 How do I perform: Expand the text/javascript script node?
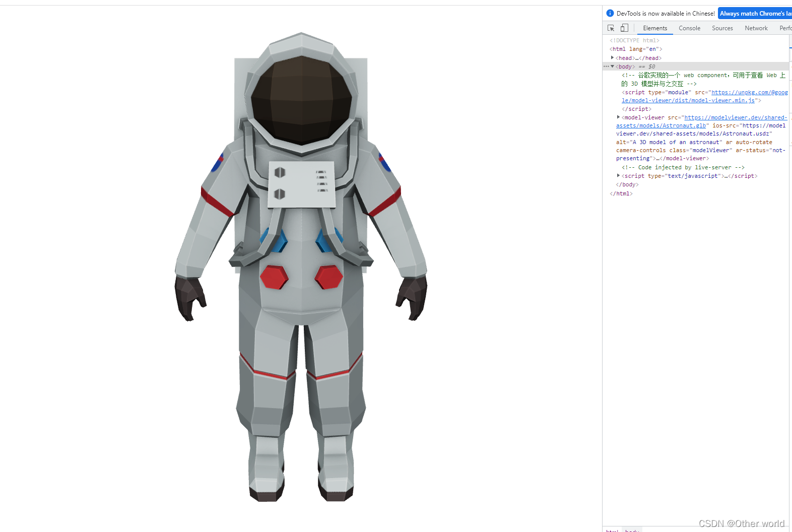(618, 176)
